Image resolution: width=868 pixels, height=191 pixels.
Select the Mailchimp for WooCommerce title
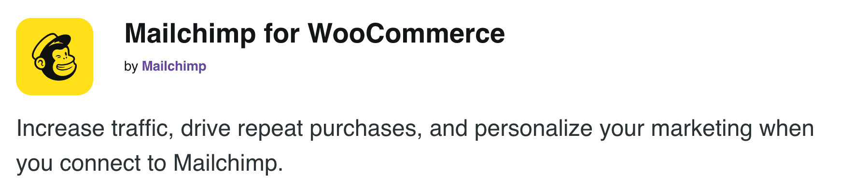point(314,33)
